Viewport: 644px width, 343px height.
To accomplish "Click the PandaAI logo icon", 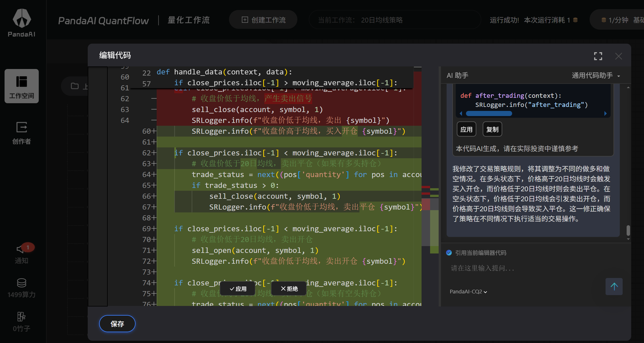I will [22, 18].
